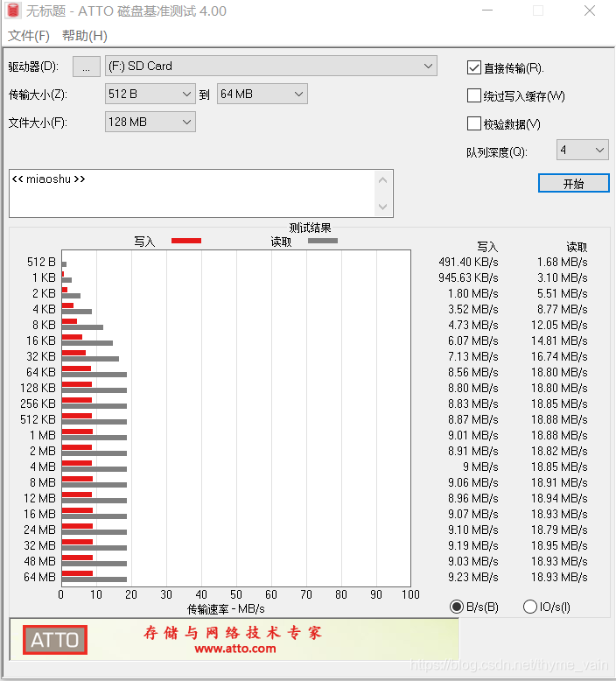Click the 传输速率 - MB/s axis label
Image resolution: width=616 pixels, height=681 pixels.
(226, 609)
